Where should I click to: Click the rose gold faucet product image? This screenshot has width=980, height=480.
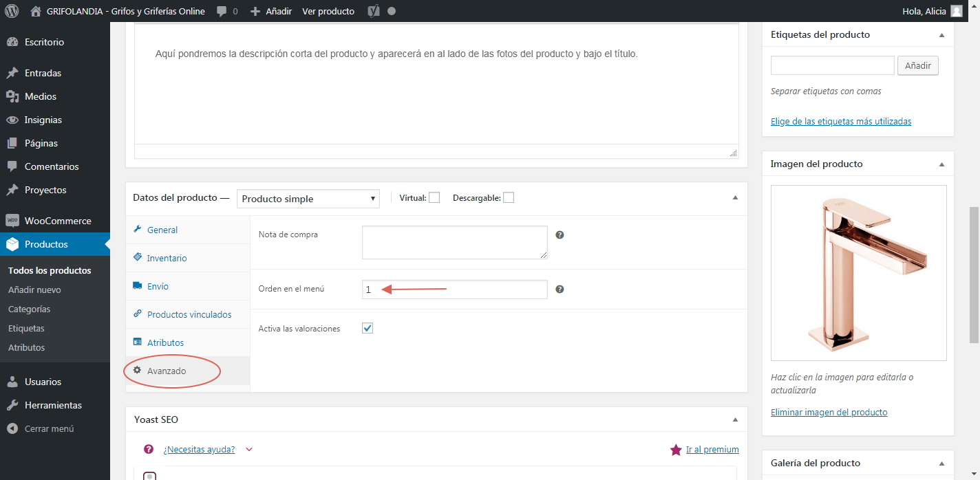pyautogui.click(x=859, y=273)
